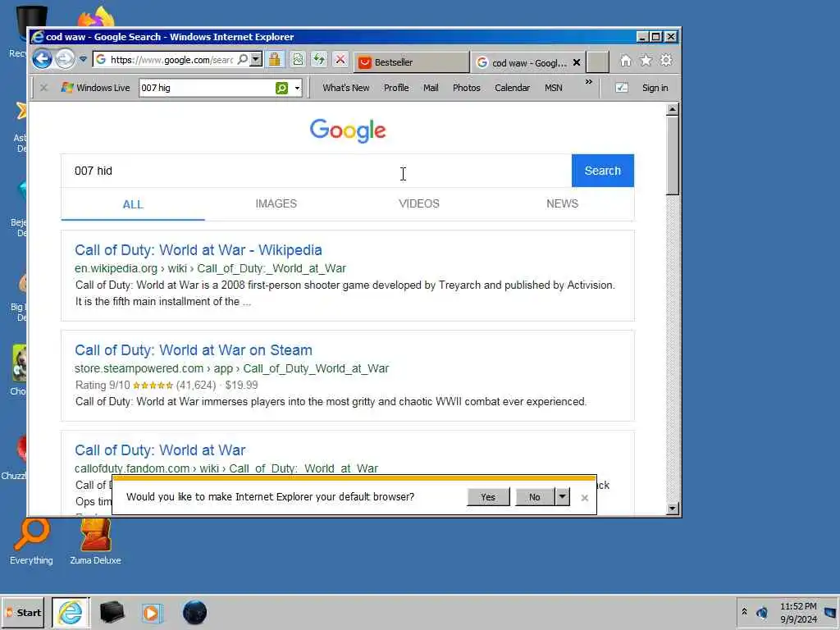Screen dimensions: 840x630
Task: Show the security lock report icon
Action: click(x=275, y=59)
